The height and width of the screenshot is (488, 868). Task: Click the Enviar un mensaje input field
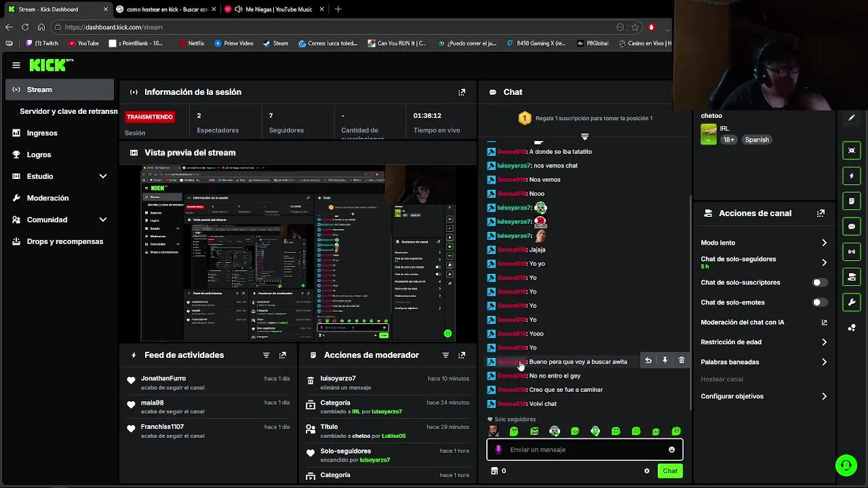[x=585, y=449]
